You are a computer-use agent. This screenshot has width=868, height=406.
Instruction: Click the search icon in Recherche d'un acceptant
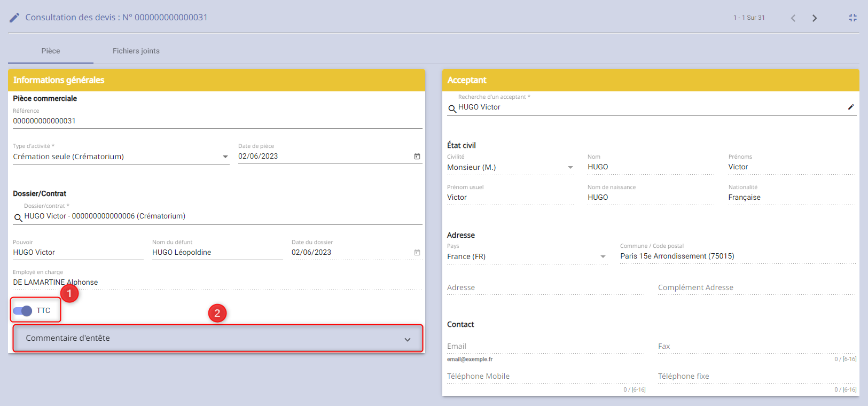click(452, 108)
